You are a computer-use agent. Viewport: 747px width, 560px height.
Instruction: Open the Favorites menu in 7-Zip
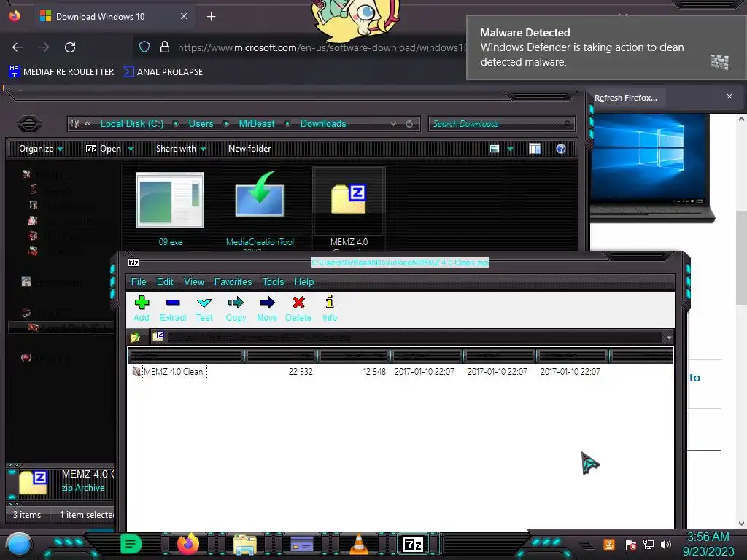[x=233, y=281]
